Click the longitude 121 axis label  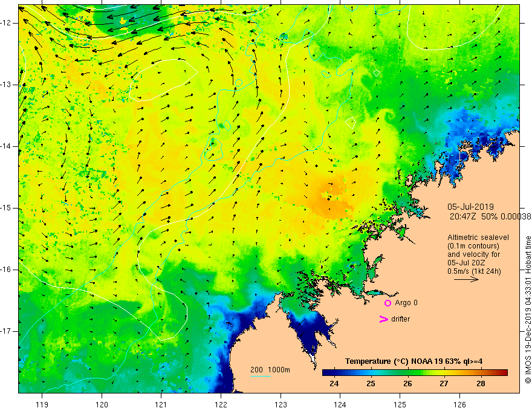[161, 404]
